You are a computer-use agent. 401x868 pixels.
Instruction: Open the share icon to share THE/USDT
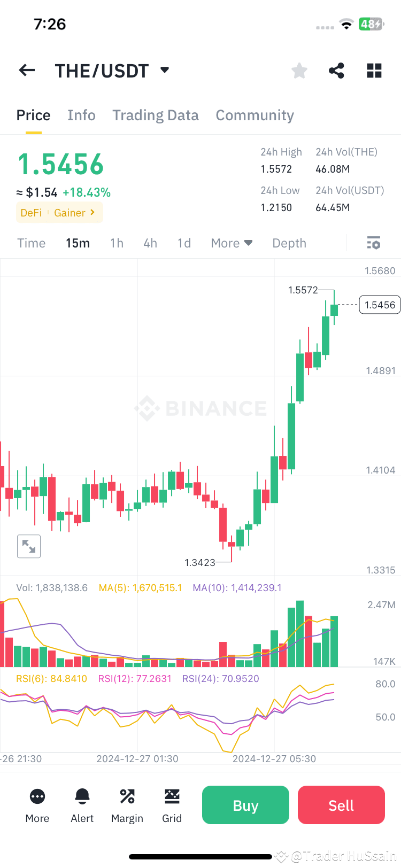click(x=336, y=70)
